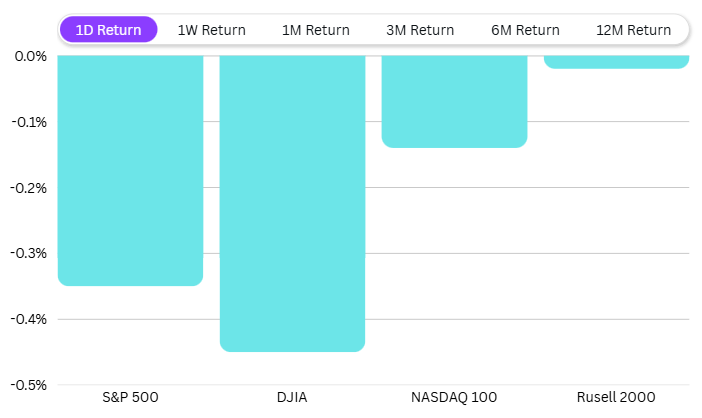The width and height of the screenshot is (702, 418).
Task: Choose the 6M Return tab
Action: click(525, 30)
